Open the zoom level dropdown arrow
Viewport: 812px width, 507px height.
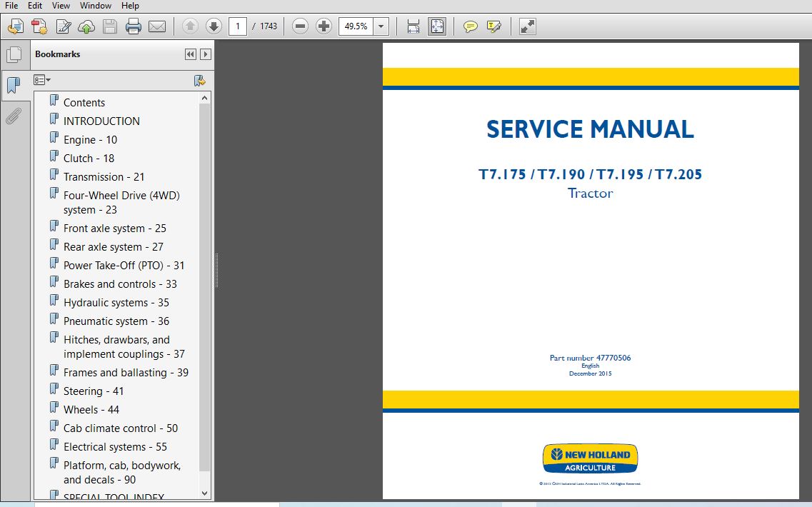(x=381, y=26)
